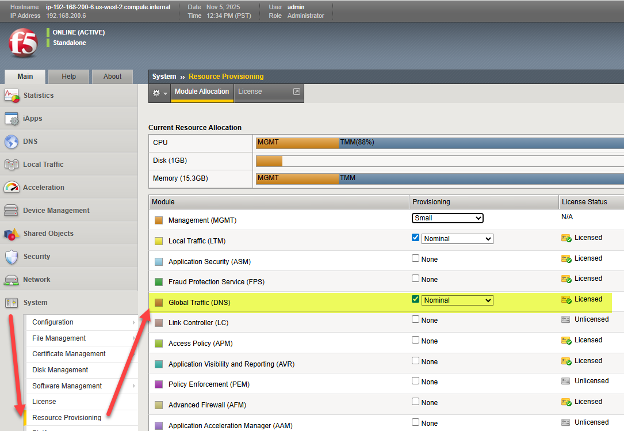Click the Local Traffic icon

point(12,164)
